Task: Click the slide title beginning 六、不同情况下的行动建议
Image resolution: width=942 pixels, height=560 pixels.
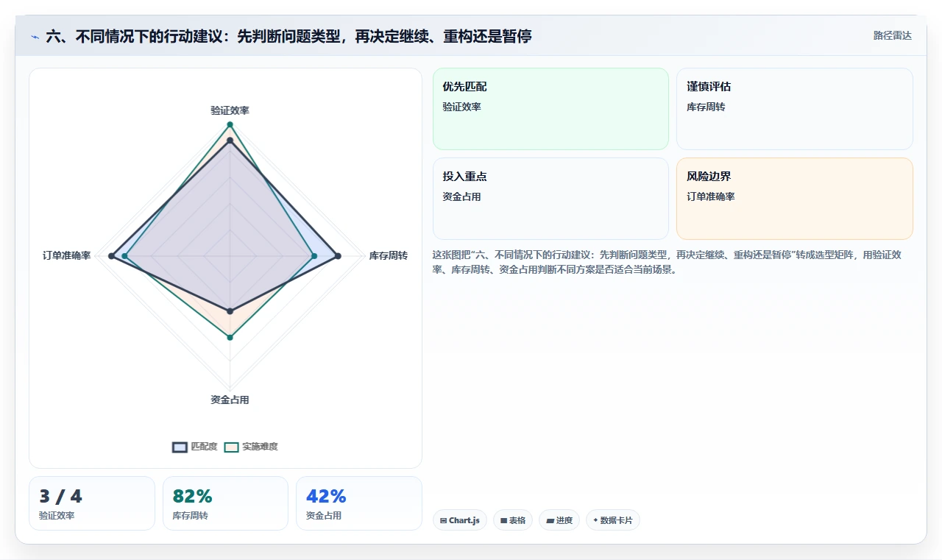Action: (288, 36)
